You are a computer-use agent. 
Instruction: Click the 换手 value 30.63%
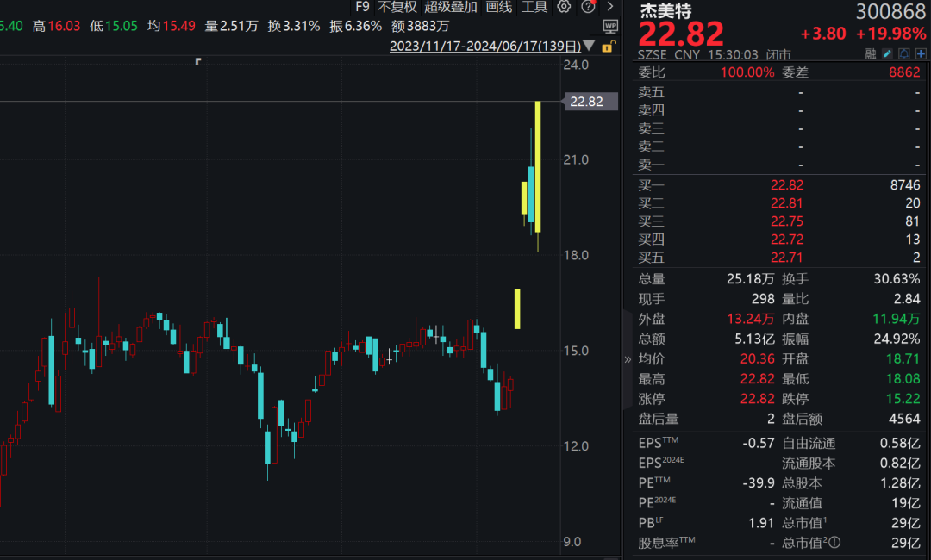point(897,279)
